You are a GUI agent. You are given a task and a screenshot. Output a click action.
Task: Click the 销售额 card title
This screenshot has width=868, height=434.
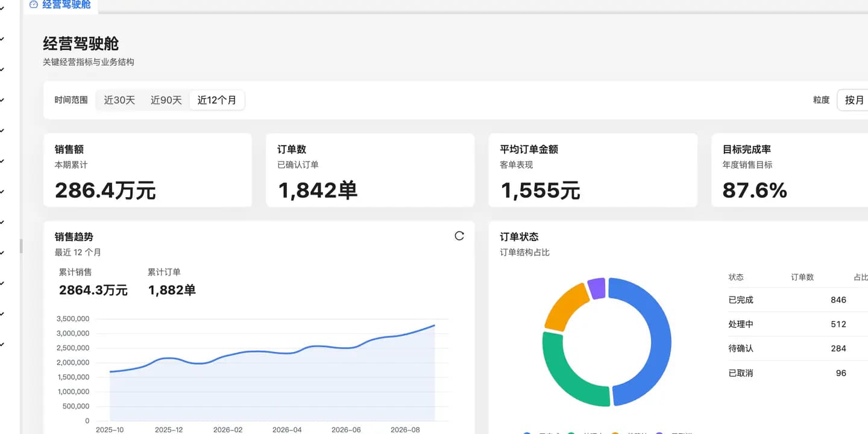pos(69,149)
